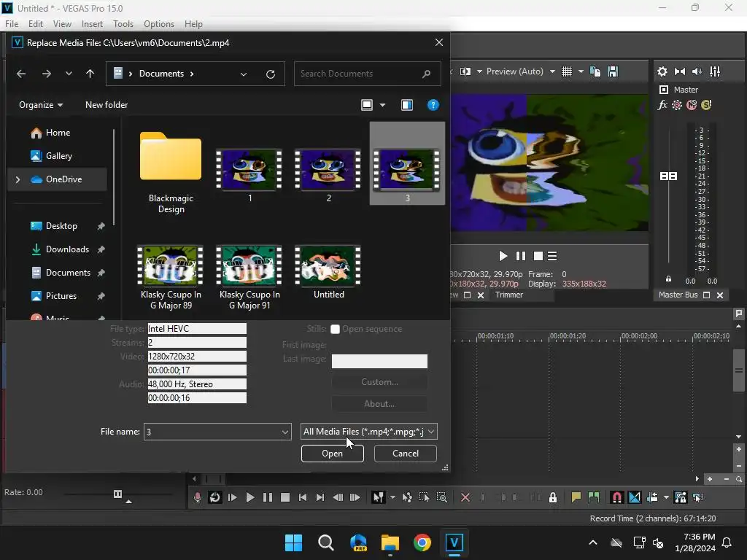Click Split Screen View icon in preview

click(465, 71)
